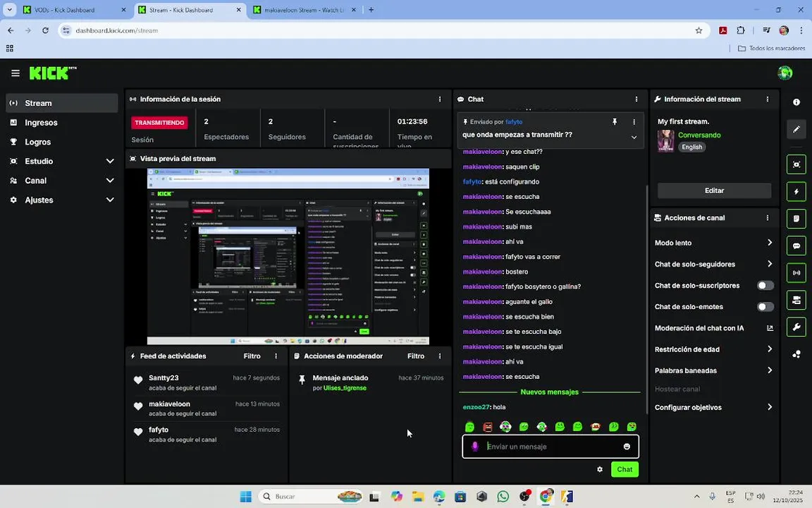This screenshot has width=812, height=508.
Task: Click Filtro in Feed de actividades
Action: [252, 356]
